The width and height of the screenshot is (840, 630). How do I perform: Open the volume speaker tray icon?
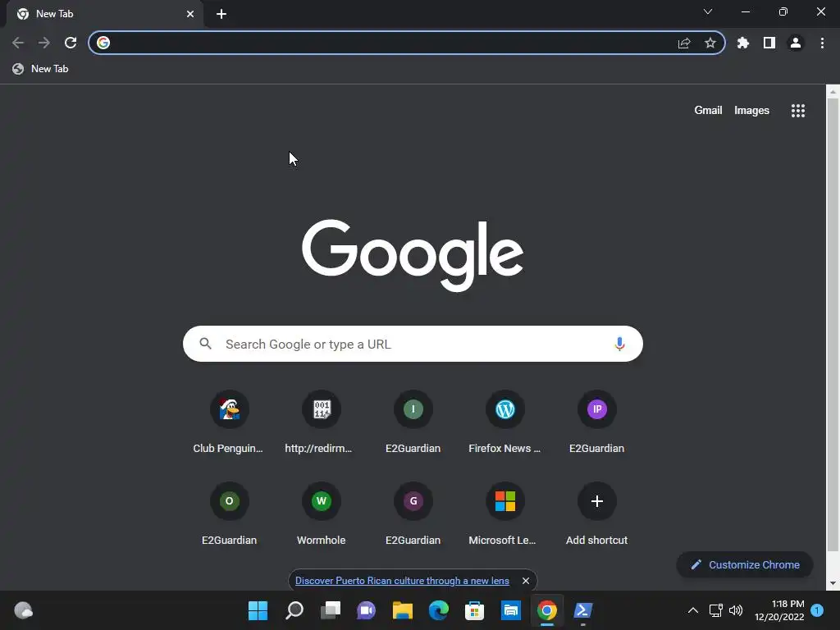click(736, 610)
